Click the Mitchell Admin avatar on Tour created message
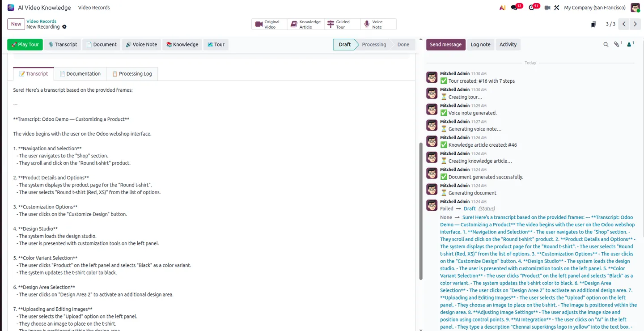Viewport: 644px width, 331px height. pyautogui.click(x=432, y=77)
